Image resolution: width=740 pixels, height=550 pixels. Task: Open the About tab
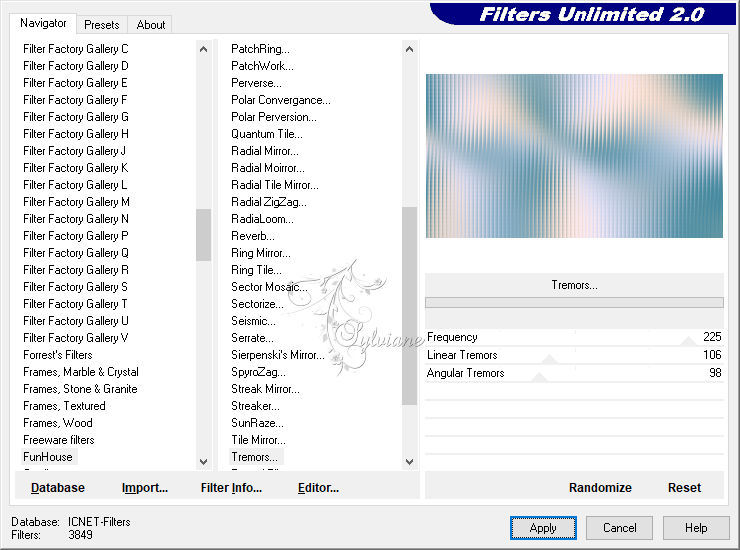[151, 25]
